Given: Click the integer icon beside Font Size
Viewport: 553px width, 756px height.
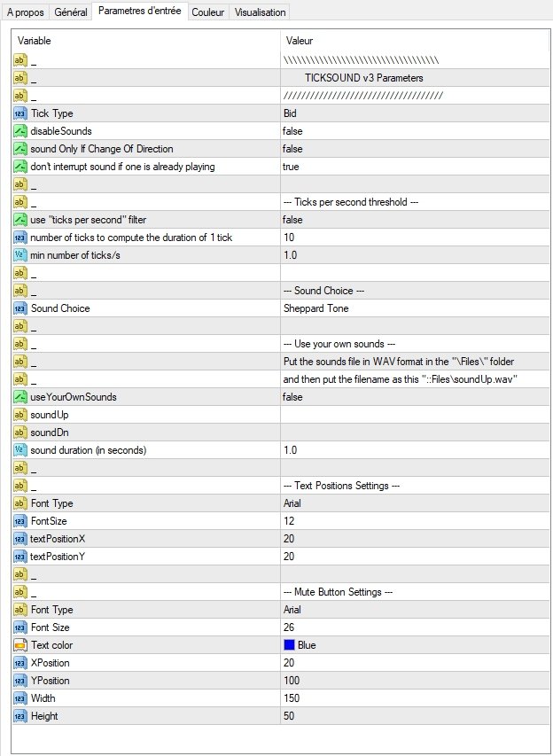Looking at the screenshot, I should tap(20, 627).
